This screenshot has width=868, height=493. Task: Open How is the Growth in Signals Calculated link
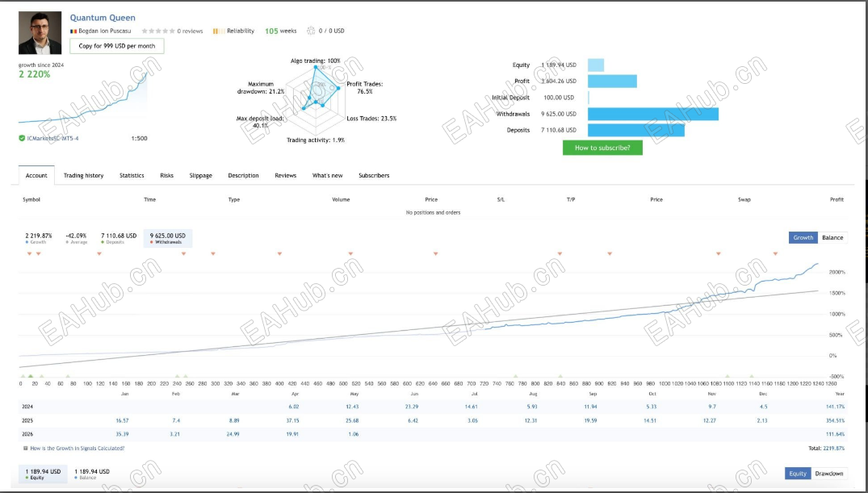78,448
